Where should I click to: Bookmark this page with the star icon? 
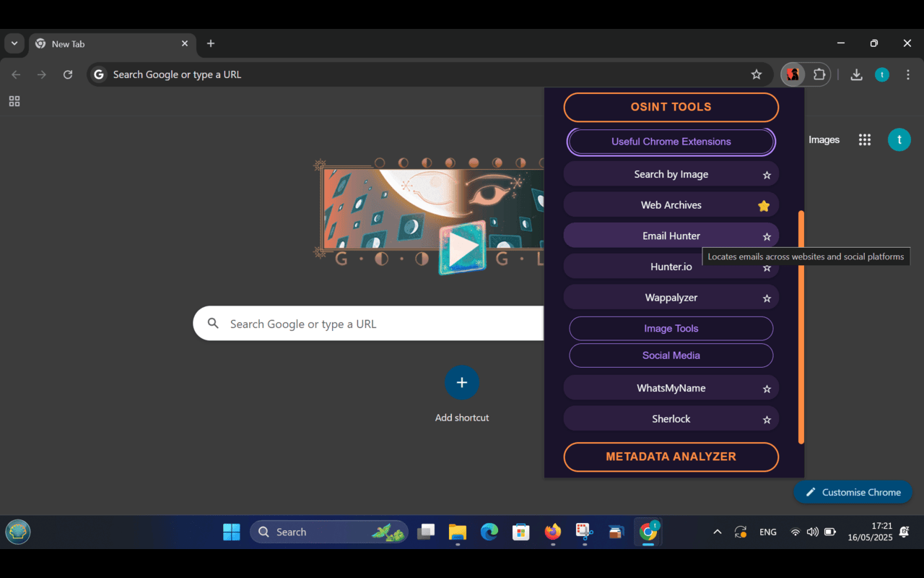[x=756, y=74]
